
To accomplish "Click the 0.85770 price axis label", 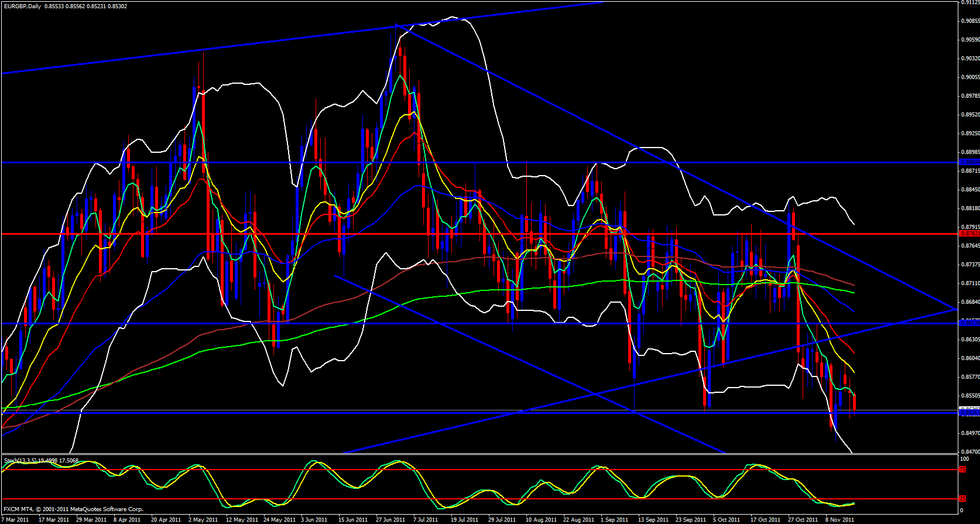I will coord(970,377).
